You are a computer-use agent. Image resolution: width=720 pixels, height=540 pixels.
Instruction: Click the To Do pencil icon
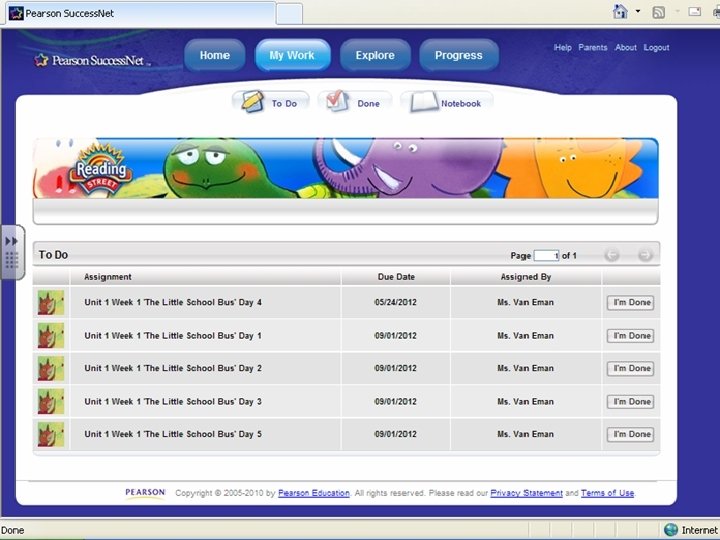(x=253, y=101)
